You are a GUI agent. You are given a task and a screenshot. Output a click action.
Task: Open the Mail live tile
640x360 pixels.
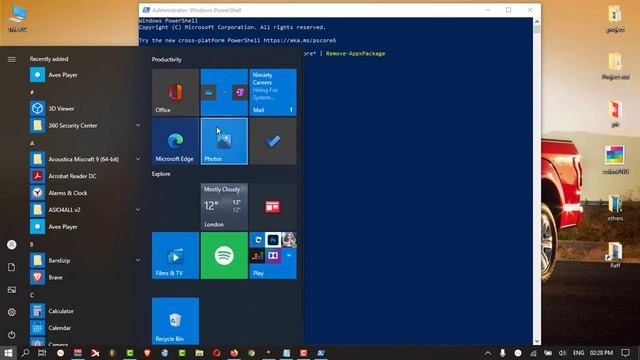pos(273,92)
